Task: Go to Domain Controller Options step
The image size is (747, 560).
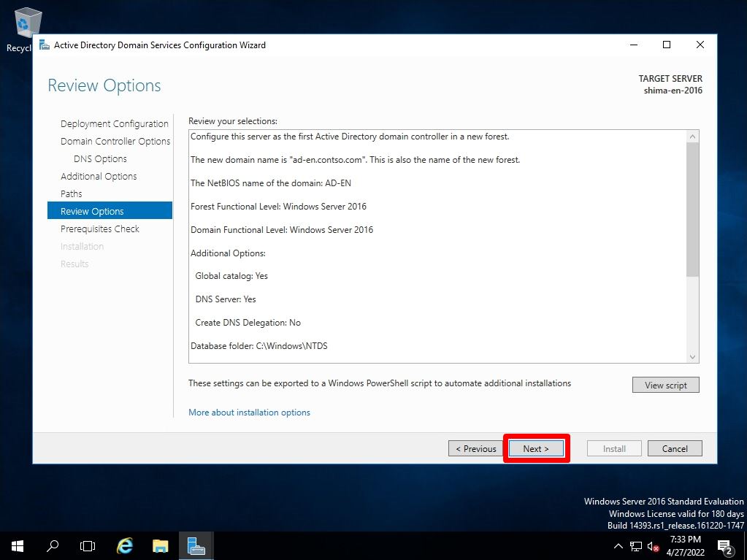Action: [x=115, y=142]
